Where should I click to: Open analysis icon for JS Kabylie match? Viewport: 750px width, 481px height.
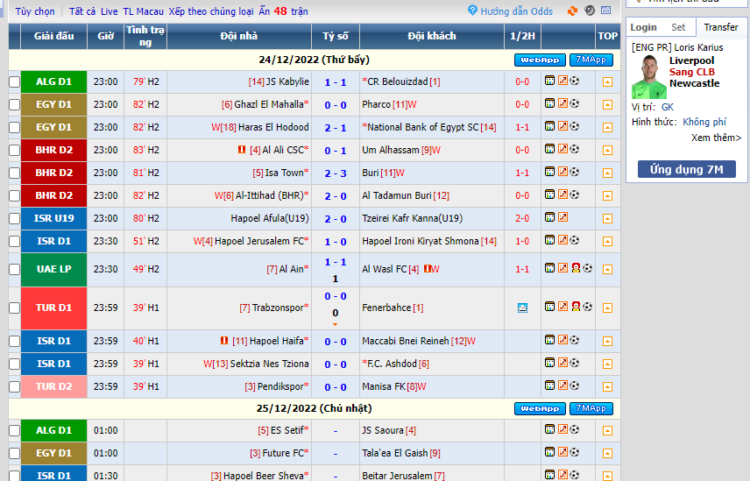pos(550,81)
